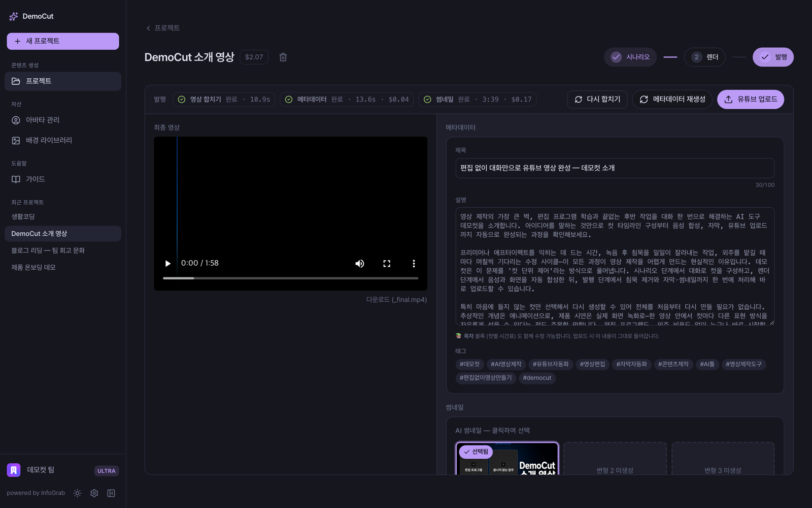This screenshot has width=812, height=508.
Task: Click the DemoCut 소개 영상 project title
Action: 189,57
